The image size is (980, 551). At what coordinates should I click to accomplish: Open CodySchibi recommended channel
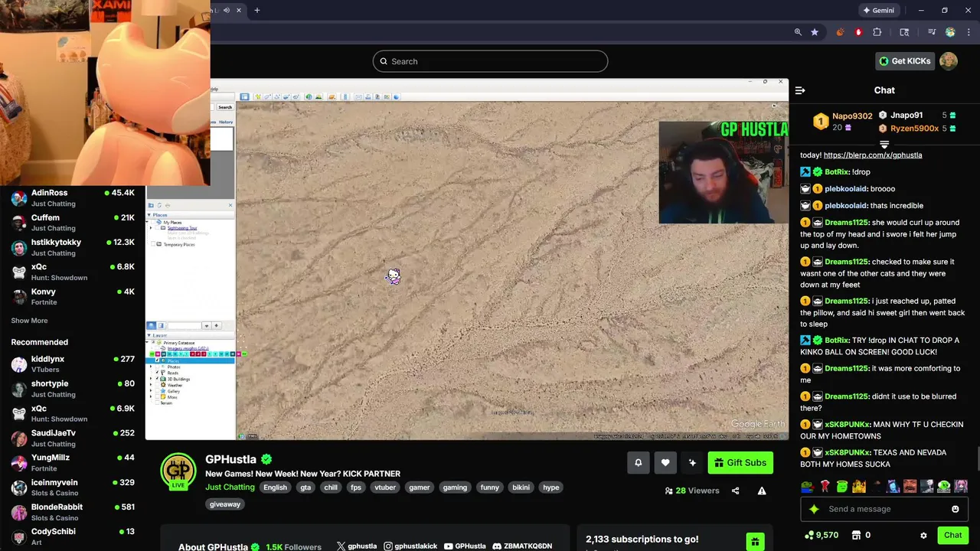click(x=73, y=536)
